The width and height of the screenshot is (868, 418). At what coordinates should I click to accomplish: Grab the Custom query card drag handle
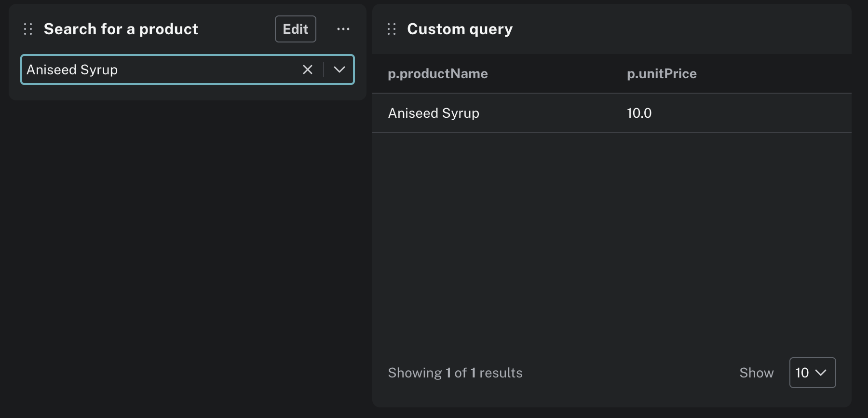coord(392,29)
